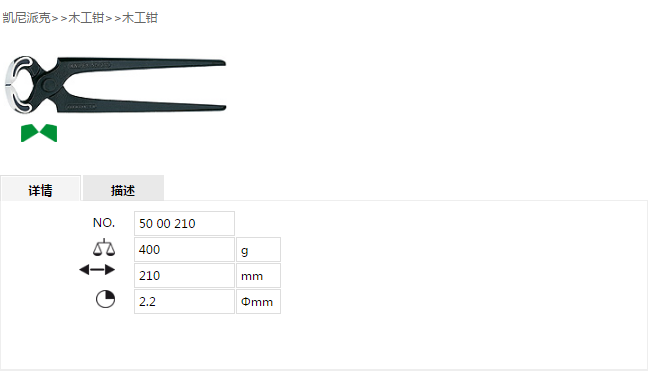Click the 2.2 diameter value field
The height and width of the screenshot is (371, 650).
[184, 301]
